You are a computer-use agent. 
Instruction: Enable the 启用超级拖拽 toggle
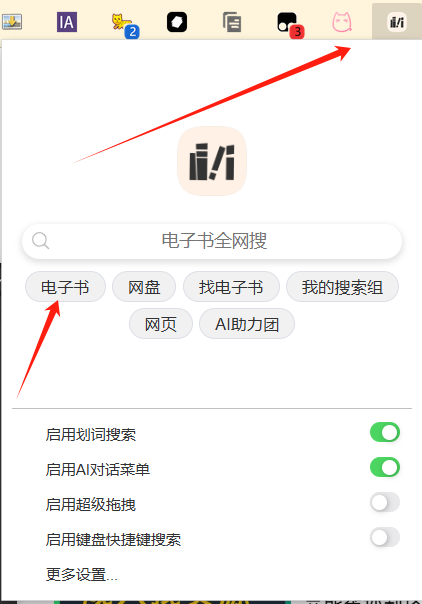[385, 502]
